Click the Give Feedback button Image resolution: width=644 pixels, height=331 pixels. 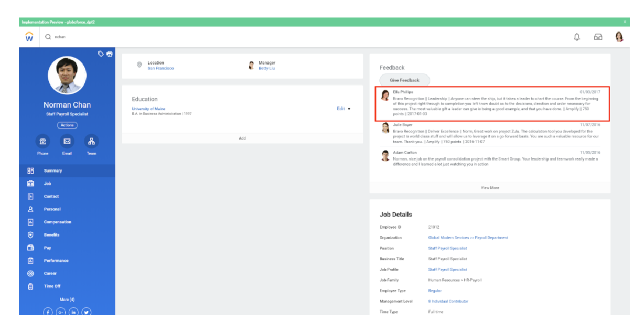(x=404, y=80)
